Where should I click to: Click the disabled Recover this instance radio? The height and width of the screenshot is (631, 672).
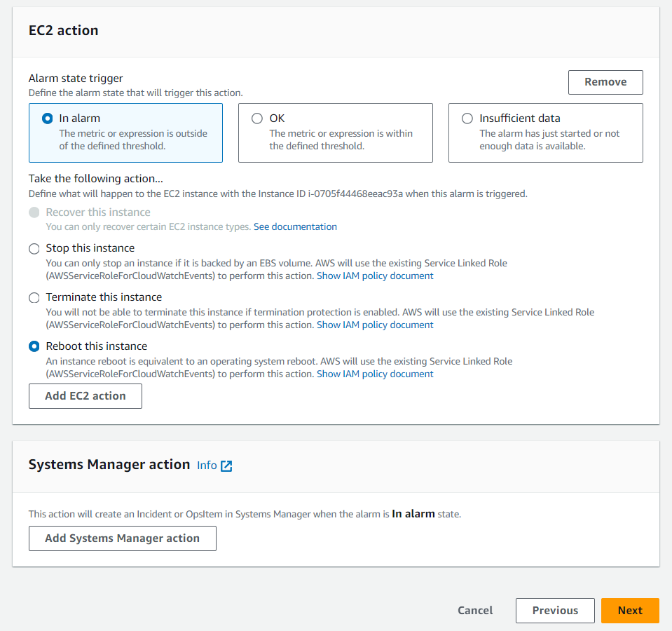(34, 212)
